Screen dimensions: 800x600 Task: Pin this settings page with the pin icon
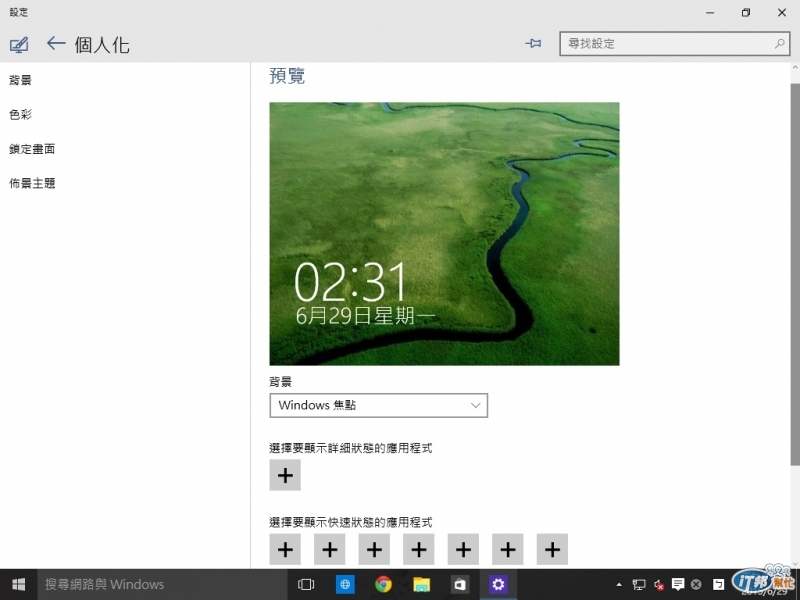(533, 44)
